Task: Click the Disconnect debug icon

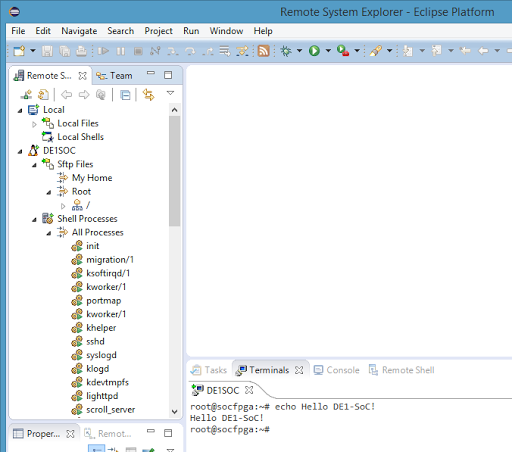Action: [155, 51]
